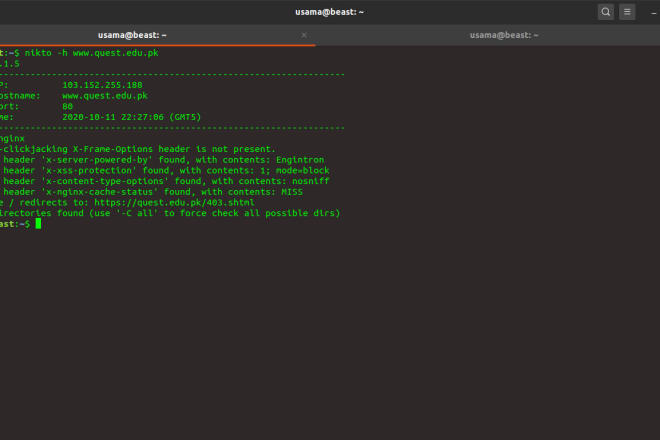Screen dimensions: 660x440
Task: Click the redirect URL https://quest.edu.pk/403.shtml
Action: (x=174, y=203)
